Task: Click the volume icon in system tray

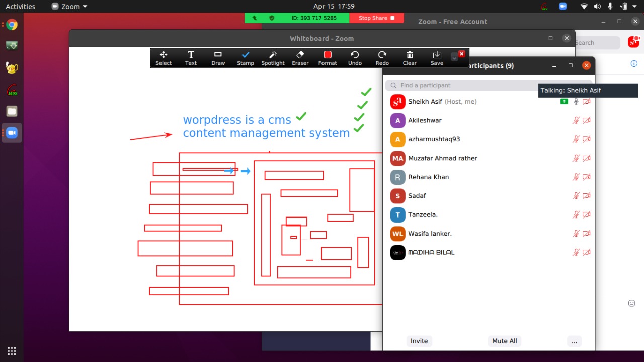Action: coord(597,7)
